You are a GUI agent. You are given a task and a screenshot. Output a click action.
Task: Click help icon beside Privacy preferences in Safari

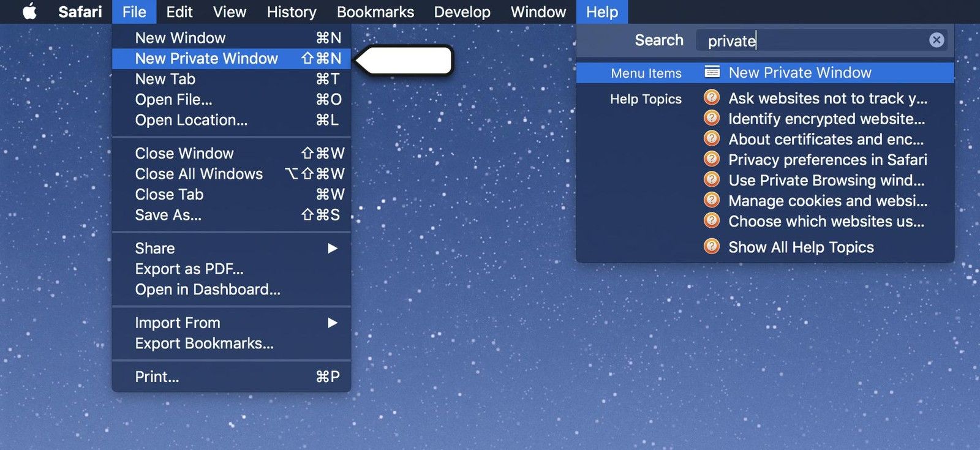712,159
